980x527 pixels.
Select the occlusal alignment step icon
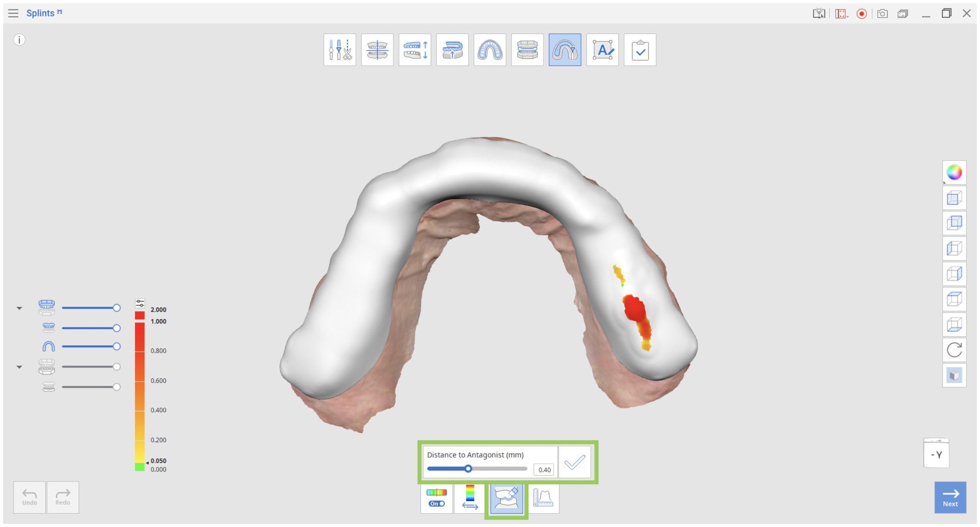click(x=377, y=50)
